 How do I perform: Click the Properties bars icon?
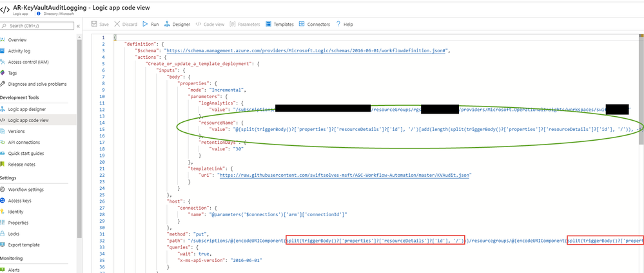(x=3, y=223)
